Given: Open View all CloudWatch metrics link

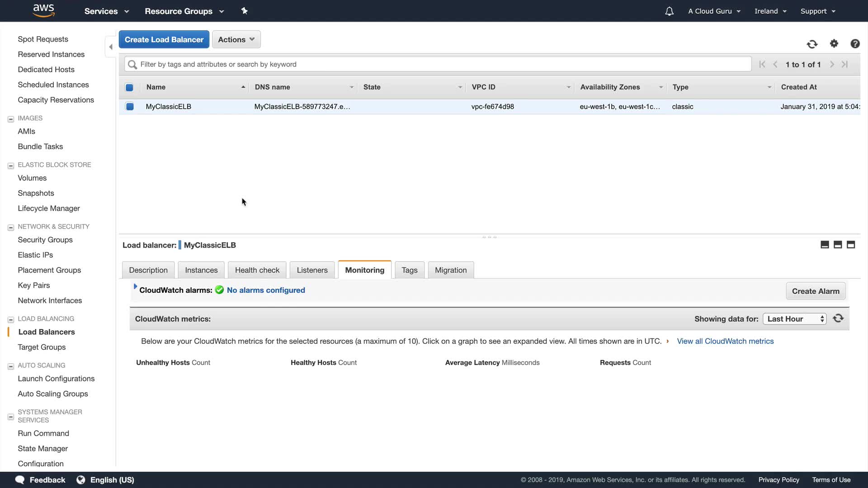Looking at the screenshot, I should [x=725, y=341].
